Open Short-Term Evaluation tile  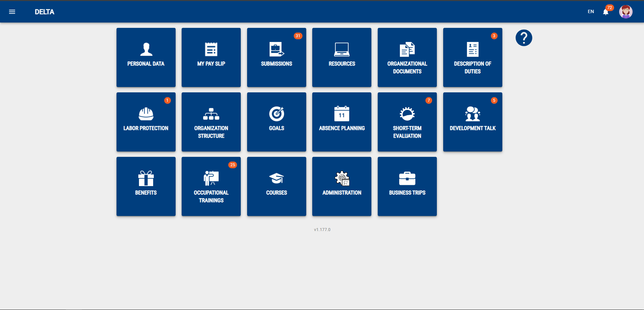(x=407, y=122)
